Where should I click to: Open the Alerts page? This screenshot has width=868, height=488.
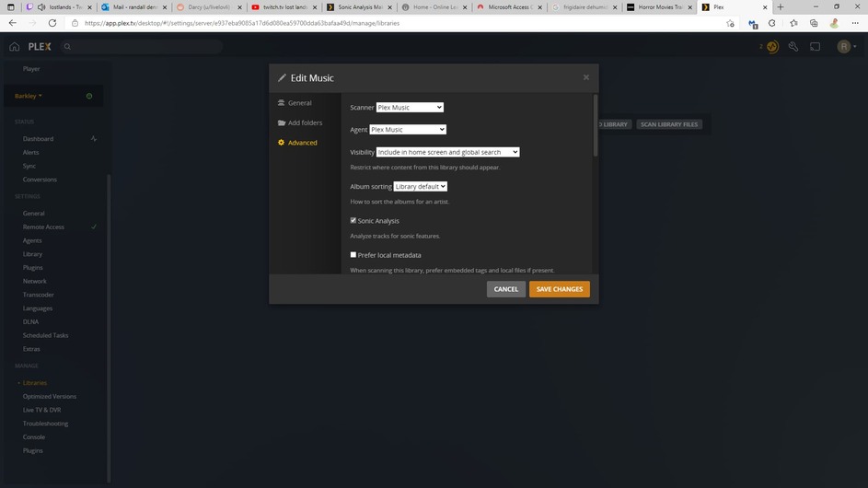tap(30, 152)
